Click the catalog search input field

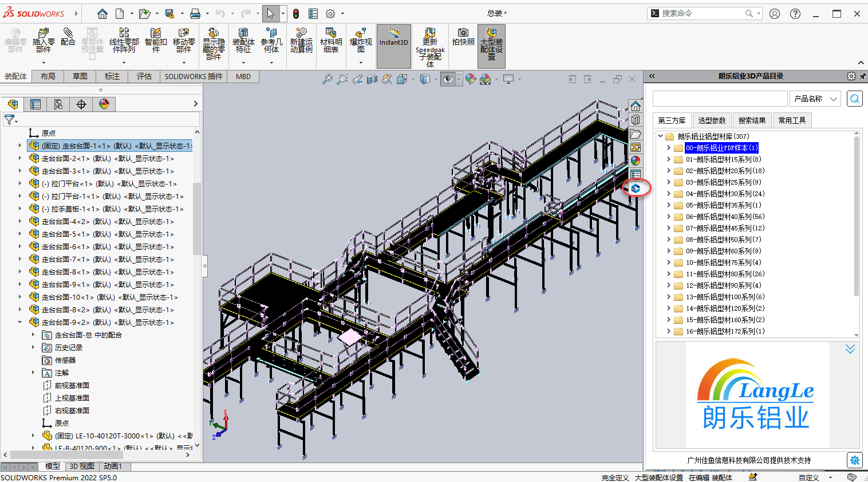(720, 99)
